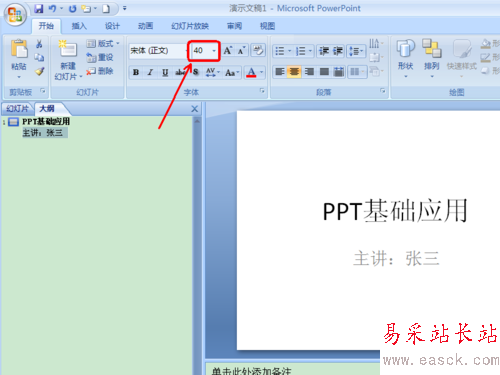Open 形状 shapes gallery
This screenshot has height=375, width=500.
click(405, 58)
